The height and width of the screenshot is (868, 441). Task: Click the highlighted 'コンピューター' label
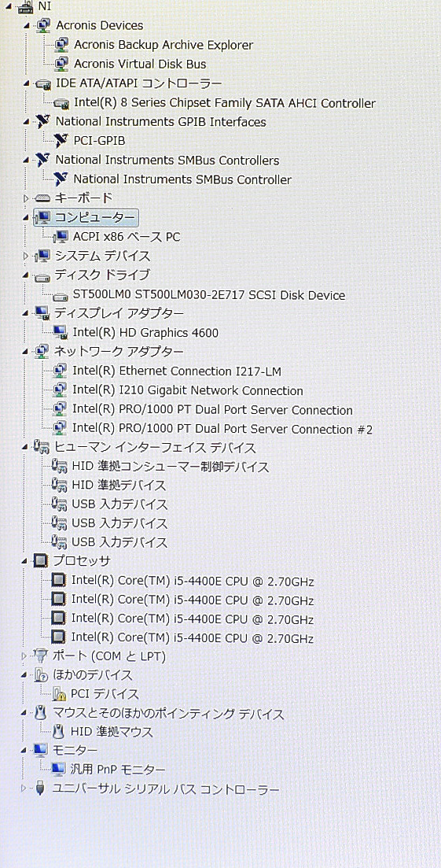(x=94, y=217)
